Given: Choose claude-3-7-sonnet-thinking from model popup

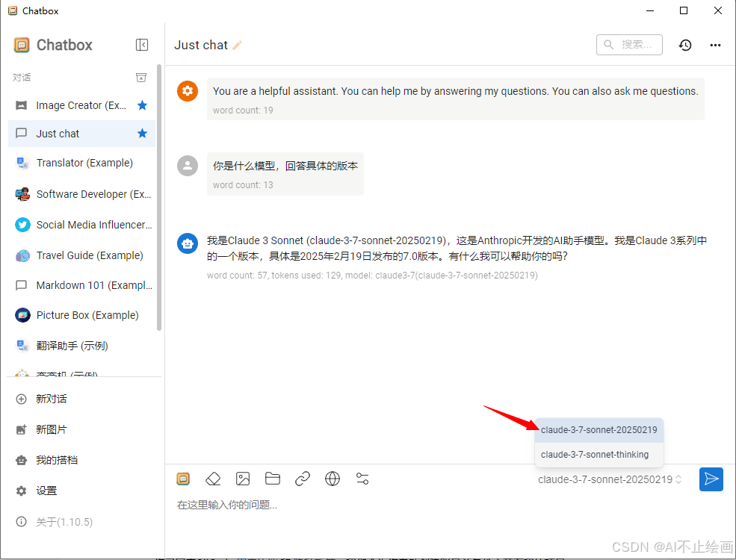Looking at the screenshot, I should 599,455.
